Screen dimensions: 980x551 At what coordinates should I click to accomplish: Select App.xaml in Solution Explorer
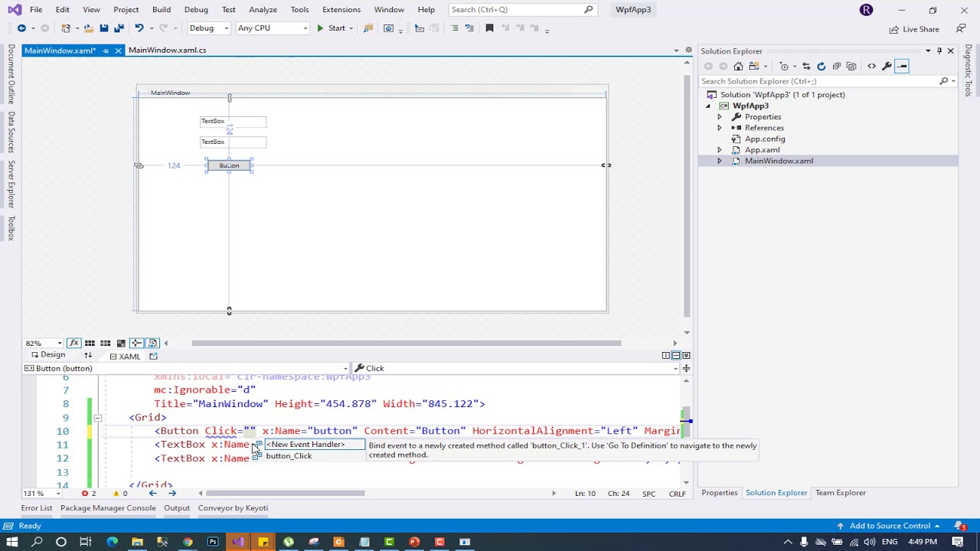click(x=762, y=150)
